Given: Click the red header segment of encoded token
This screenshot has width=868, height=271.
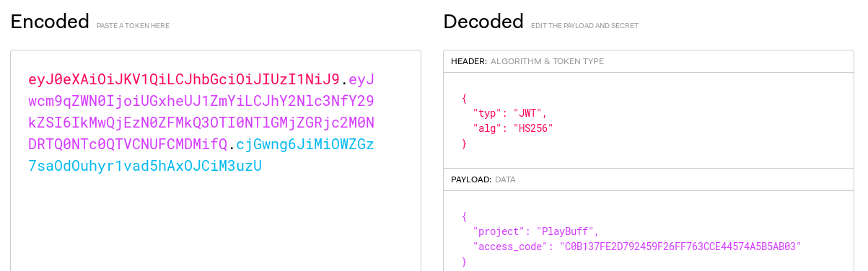Looking at the screenshot, I should (x=183, y=79).
